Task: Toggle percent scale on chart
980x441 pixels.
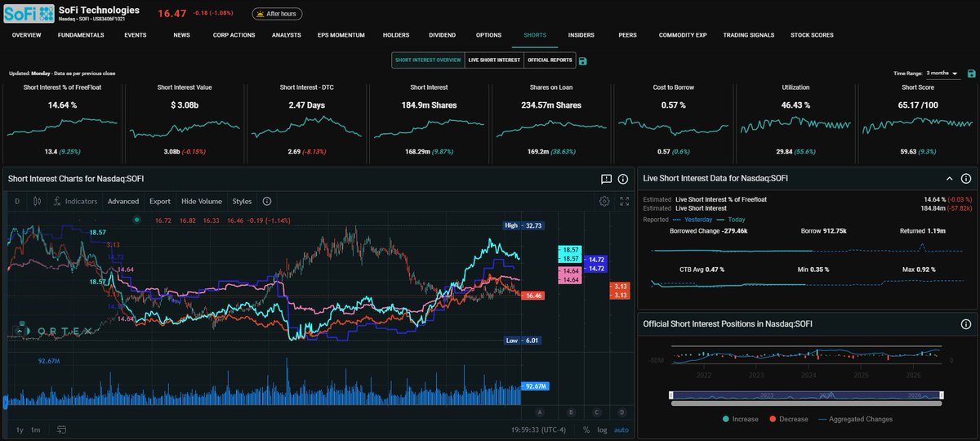Action: click(586, 430)
